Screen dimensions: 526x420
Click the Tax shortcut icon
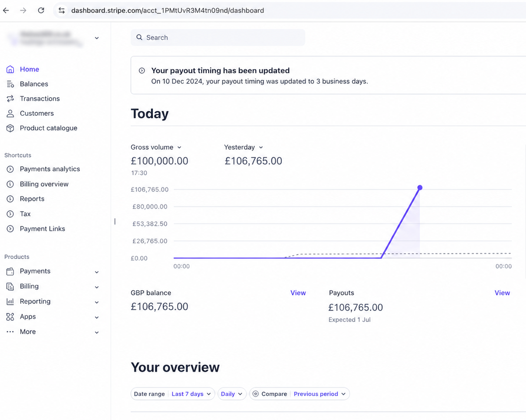point(10,214)
